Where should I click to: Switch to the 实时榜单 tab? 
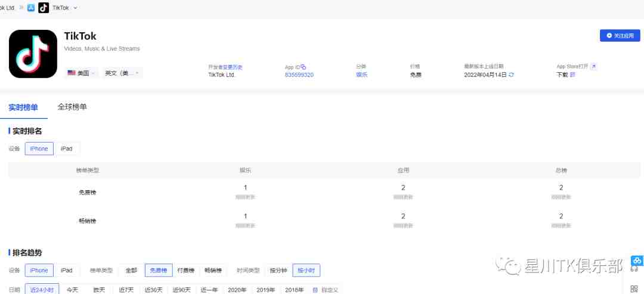coord(23,107)
